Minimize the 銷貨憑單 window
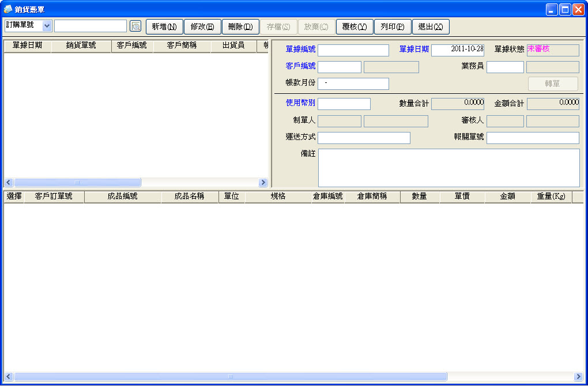 [552, 9]
